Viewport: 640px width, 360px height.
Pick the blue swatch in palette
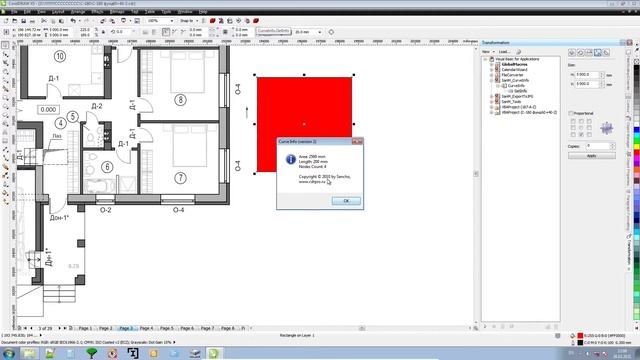(637, 130)
